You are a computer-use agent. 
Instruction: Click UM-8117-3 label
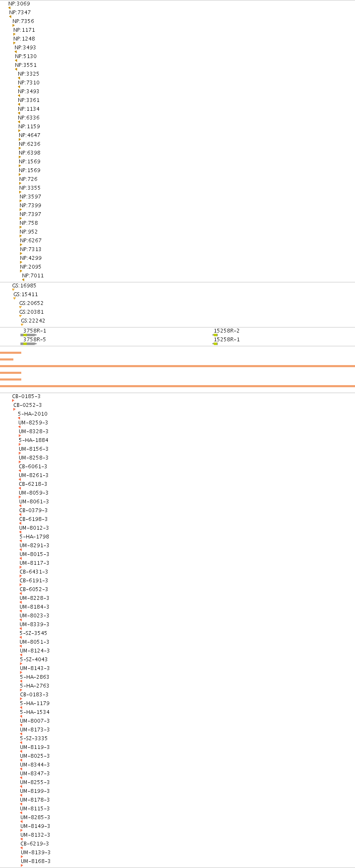34,563
